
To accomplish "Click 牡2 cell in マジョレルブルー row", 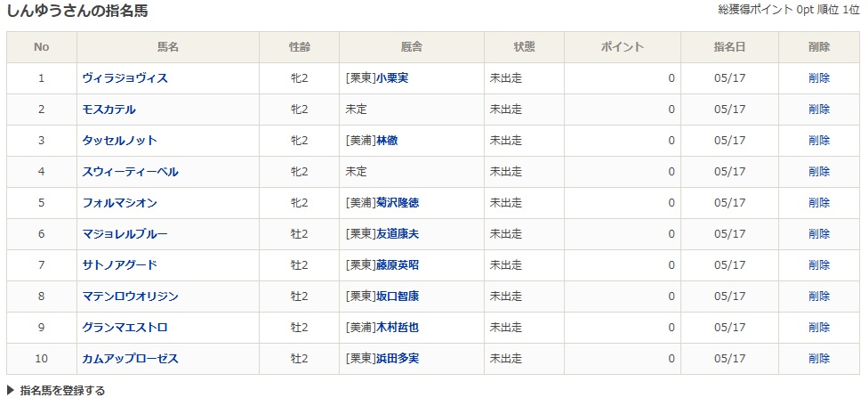I will click(x=300, y=234).
